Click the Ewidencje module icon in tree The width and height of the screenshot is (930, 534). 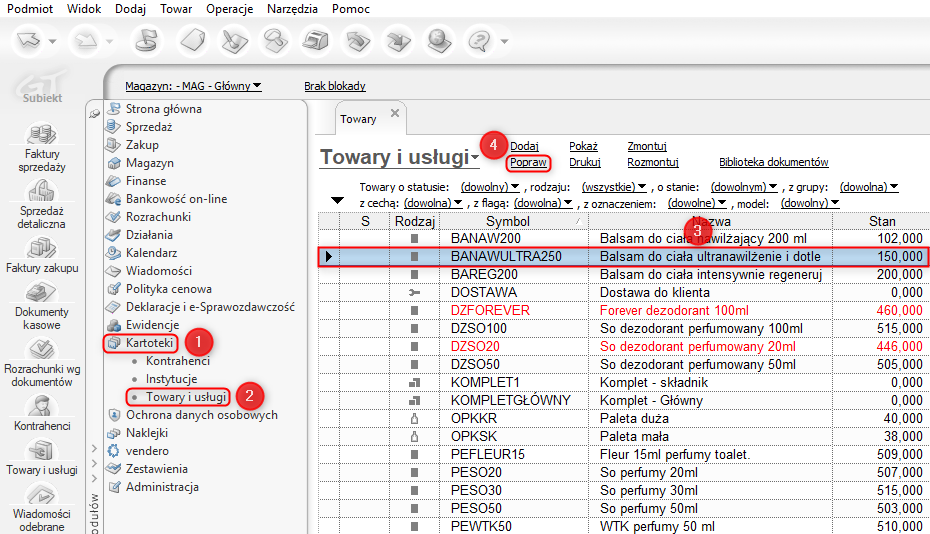[x=113, y=325]
